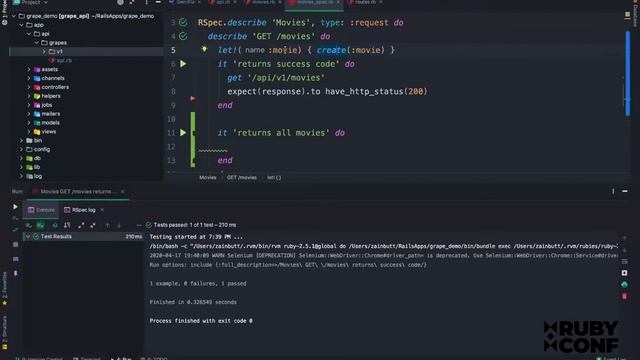Click the let() breadcrumb
This screenshot has height=360, width=640.
point(274,178)
